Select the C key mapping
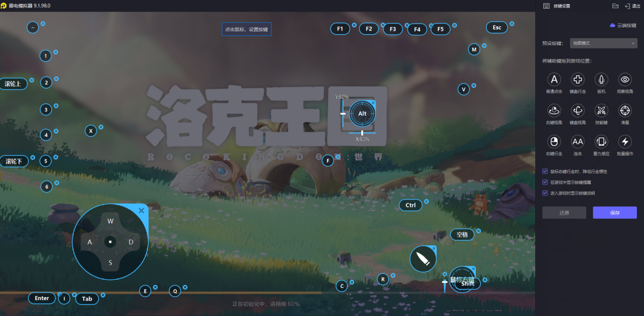 pyautogui.click(x=342, y=286)
